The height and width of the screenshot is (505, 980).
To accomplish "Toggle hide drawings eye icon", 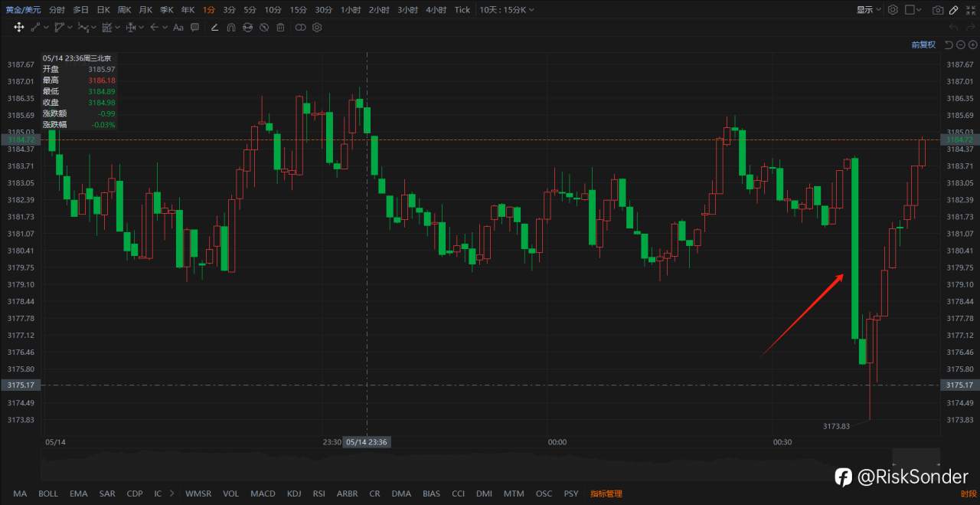I will [x=264, y=27].
